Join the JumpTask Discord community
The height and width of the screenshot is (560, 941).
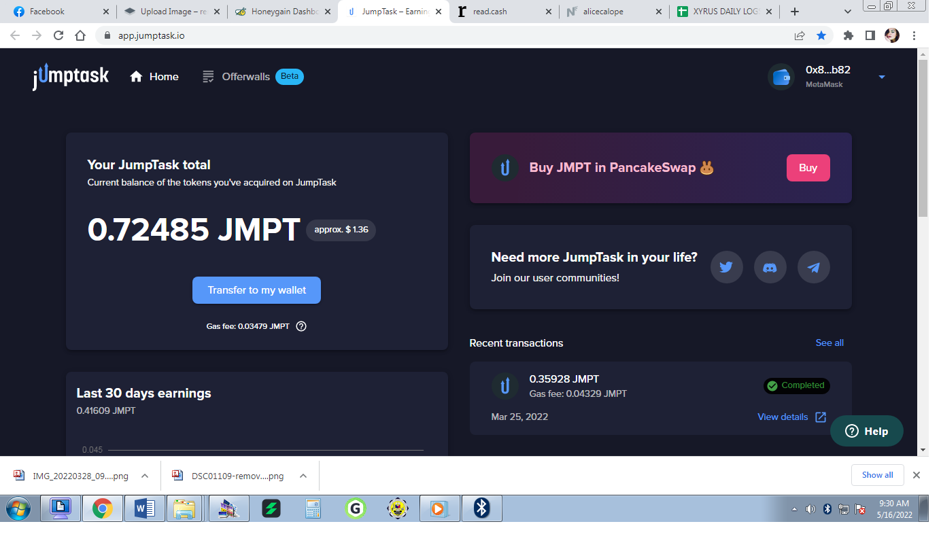coord(770,267)
